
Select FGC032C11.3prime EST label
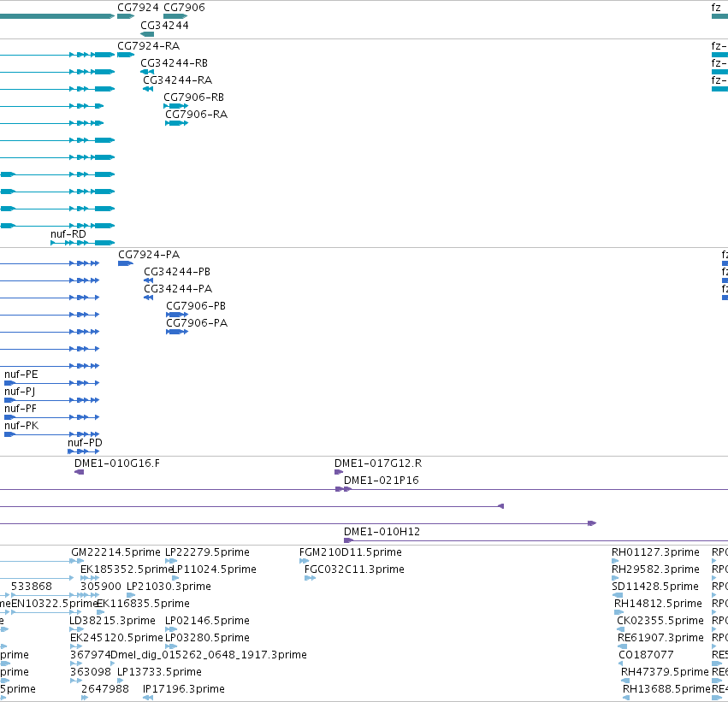pyautogui.click(x=354, y=569)
